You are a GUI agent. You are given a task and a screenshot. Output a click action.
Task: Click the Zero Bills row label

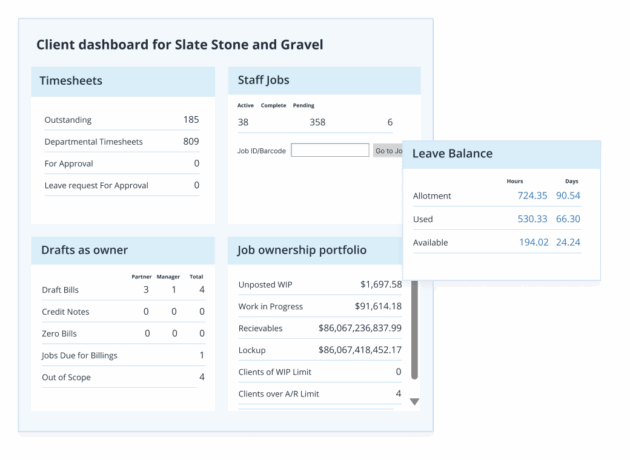(x=59, y=333)
